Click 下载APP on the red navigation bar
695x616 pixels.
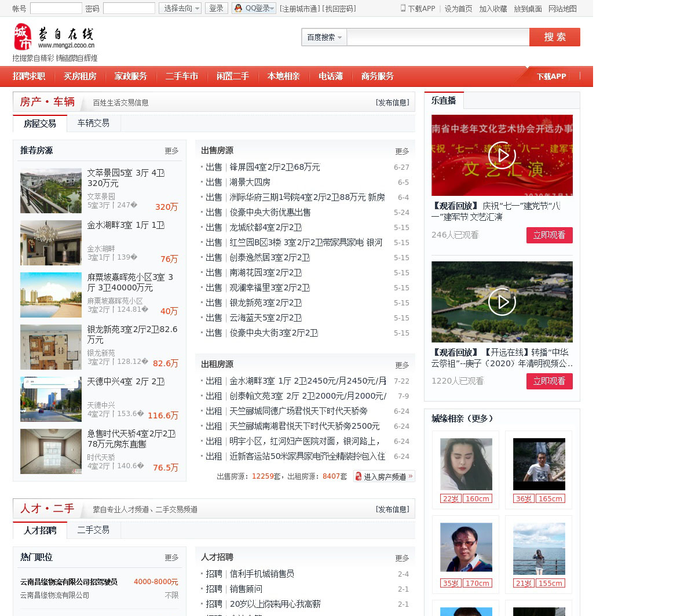[551, 76]
